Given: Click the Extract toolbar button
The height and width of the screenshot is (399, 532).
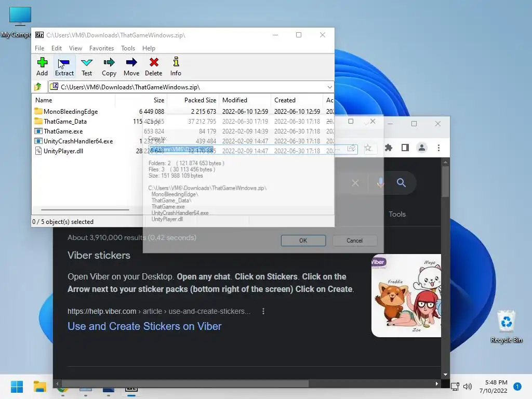Looking at the screenshot, I should [64, 66].
